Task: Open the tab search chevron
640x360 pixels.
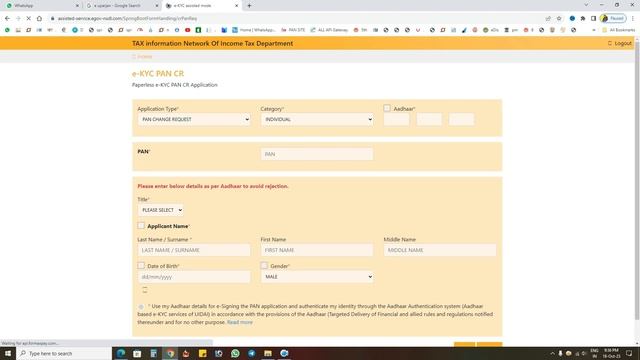Action: pos(586,5)
